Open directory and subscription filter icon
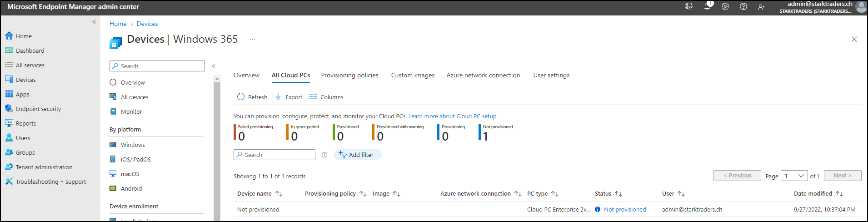Screen dimensions: 868x222 (x=689, y=6)
